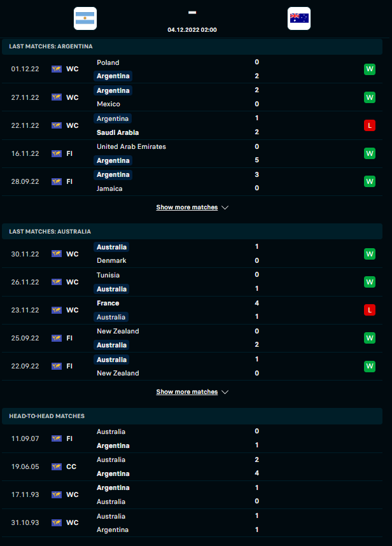Click the win badge for Australia vs Denmark
This screenshot has width=392, height=546.
click(369, 254)
